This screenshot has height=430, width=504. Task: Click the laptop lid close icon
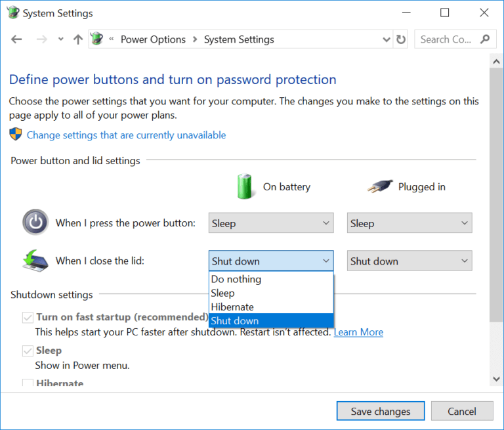pyautogui.click(x=35, y=261)
